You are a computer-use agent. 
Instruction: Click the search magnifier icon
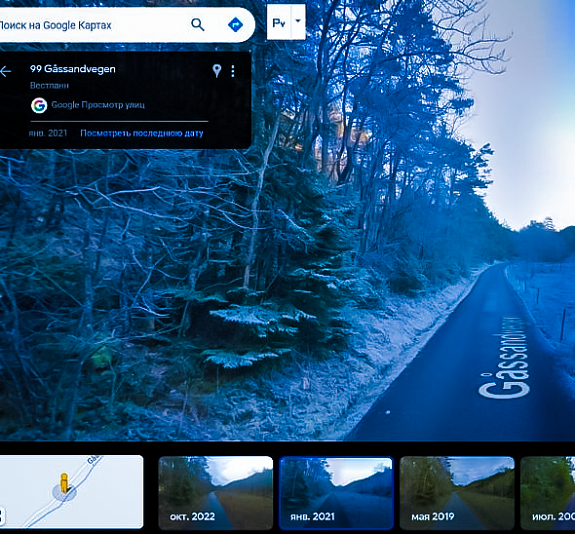pyautogui.click(x=198, y=25)
